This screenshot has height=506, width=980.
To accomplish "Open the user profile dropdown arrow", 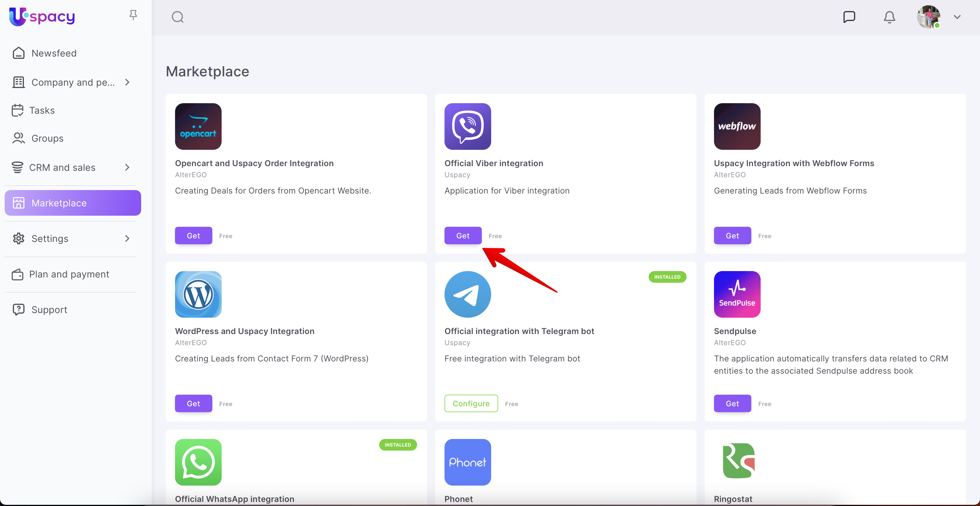I will [x=957, y=17].
